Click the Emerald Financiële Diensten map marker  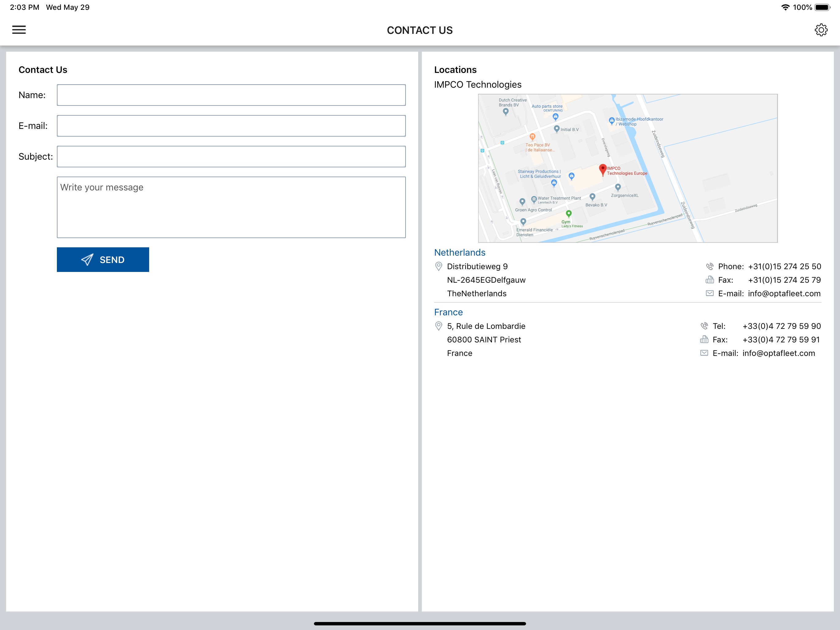[x=523, y=222]
